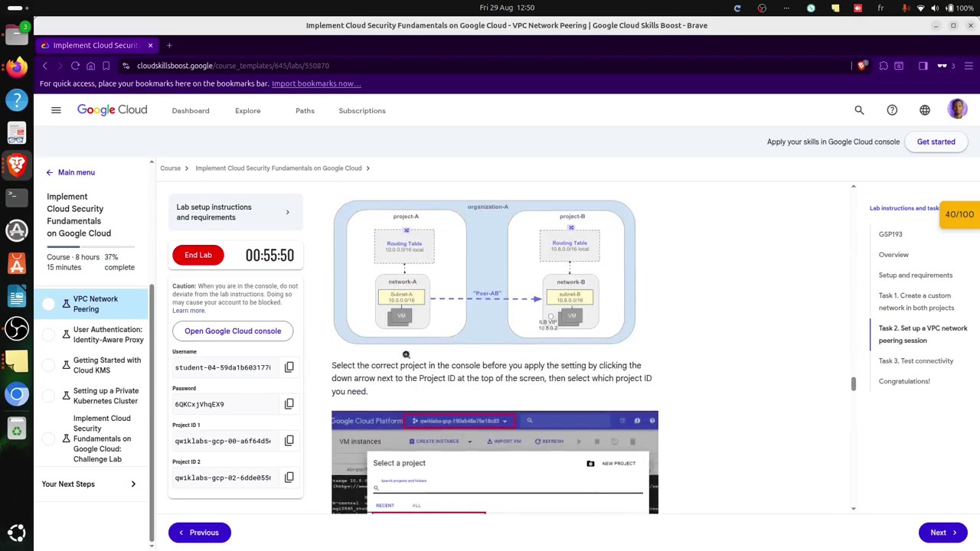Image resolution: width=980 pixels, height=551 pixels.
Task: Open the Help app in the dock
Action: (16, 99)
